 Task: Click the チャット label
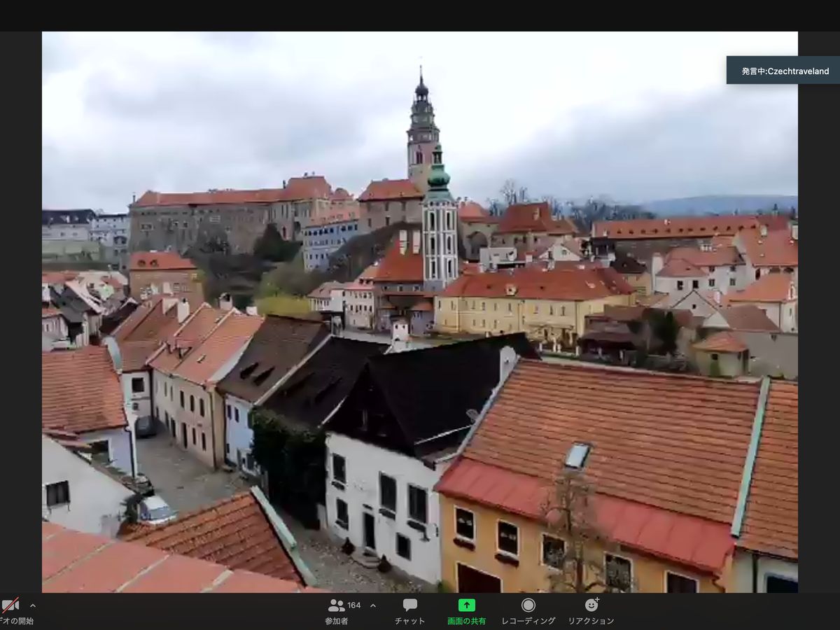click(410, 621)
